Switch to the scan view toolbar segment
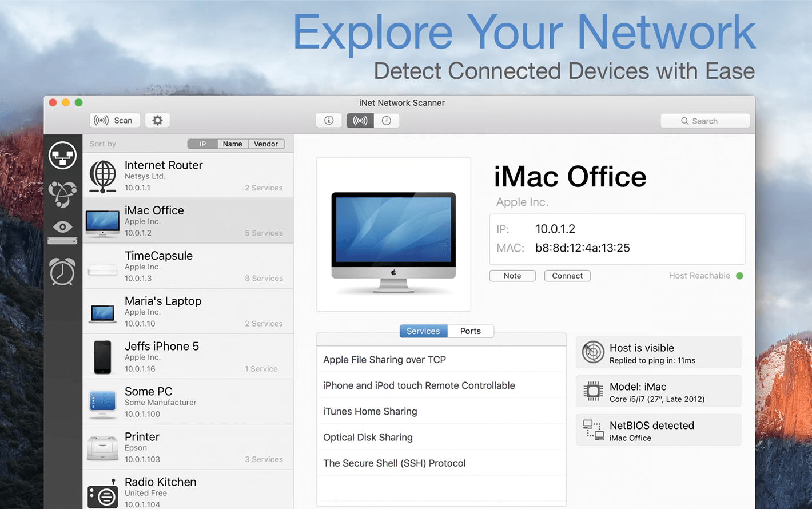The height and width of the screenshot is (509, 812). [360, 120]
